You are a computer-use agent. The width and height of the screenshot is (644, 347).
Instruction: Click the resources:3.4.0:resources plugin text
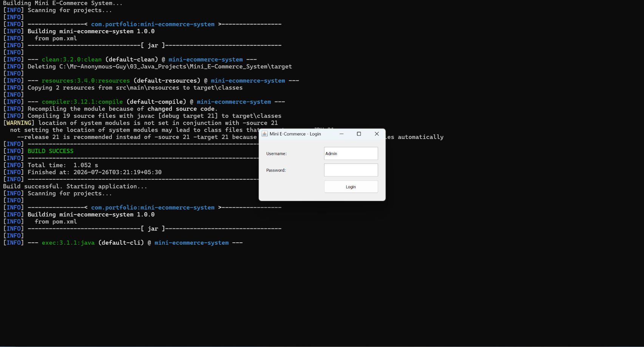pos(86,80)
